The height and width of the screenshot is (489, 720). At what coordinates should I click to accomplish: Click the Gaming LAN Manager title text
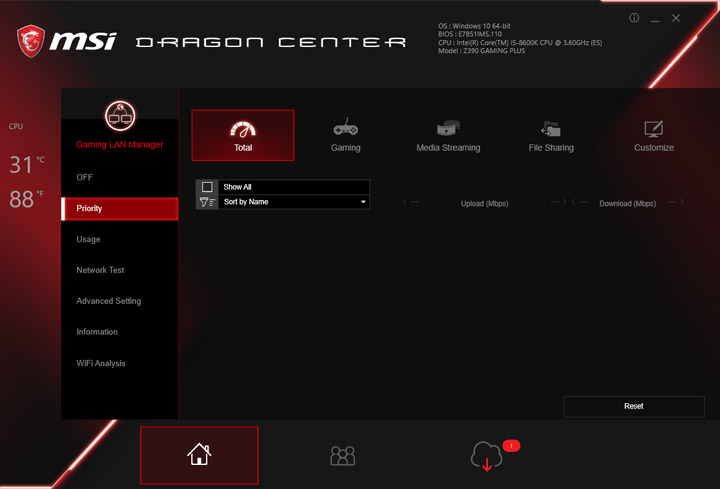[x=119, y=145]
